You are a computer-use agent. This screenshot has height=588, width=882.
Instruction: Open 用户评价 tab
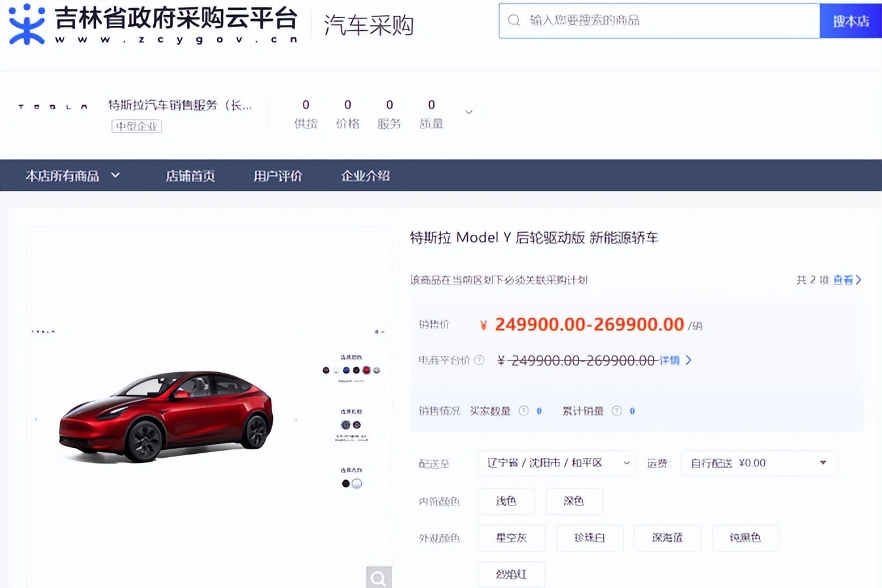pyautogui.click(x=277, y=175)
